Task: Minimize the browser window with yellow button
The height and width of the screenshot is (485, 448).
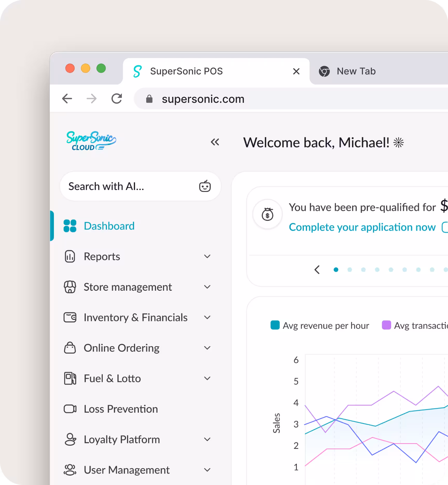Action: point(86,68)
